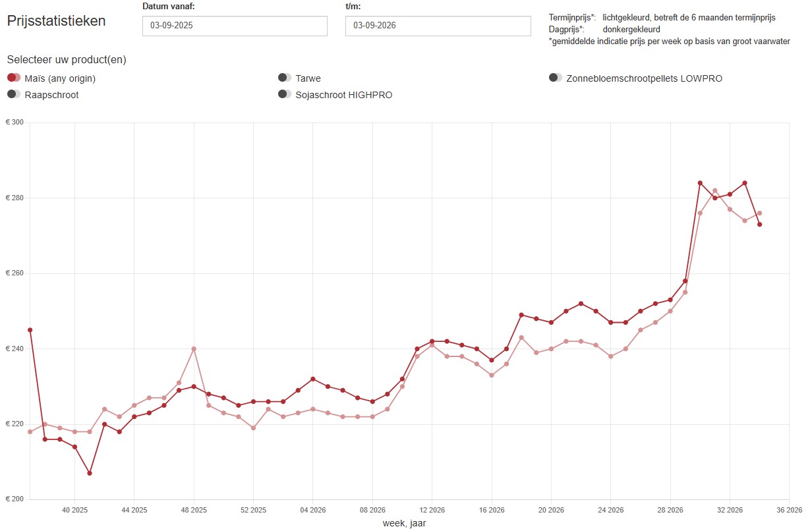Open the t/m end date field
Screen dimensions: 812x529
438,26
